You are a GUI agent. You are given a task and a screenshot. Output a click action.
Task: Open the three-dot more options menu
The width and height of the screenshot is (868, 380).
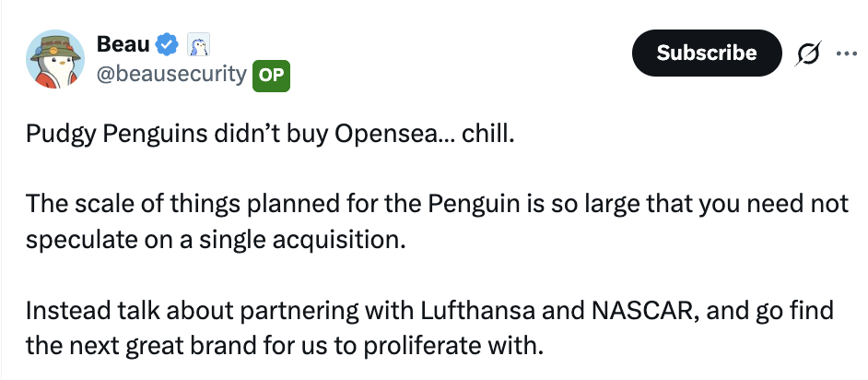[x=845, y=53]
